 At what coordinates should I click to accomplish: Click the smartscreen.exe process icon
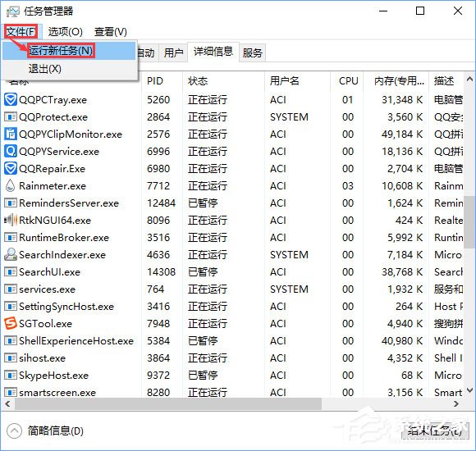(11, 393)
